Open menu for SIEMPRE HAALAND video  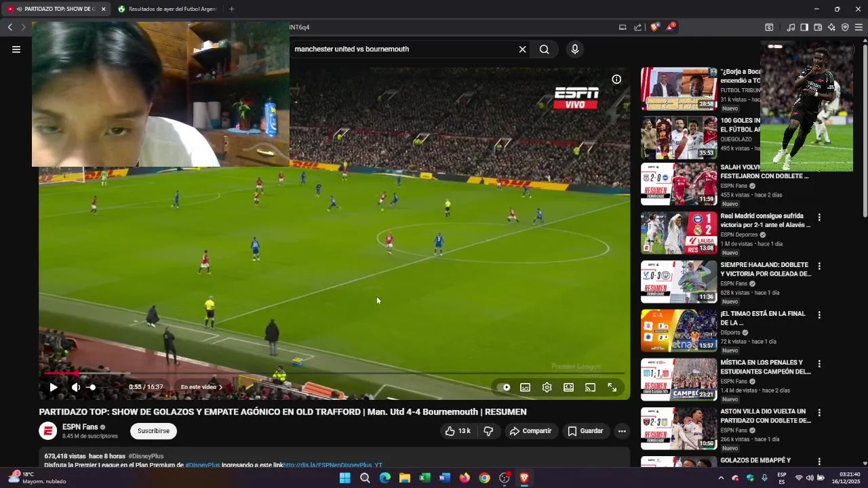[x=819, y=266]
